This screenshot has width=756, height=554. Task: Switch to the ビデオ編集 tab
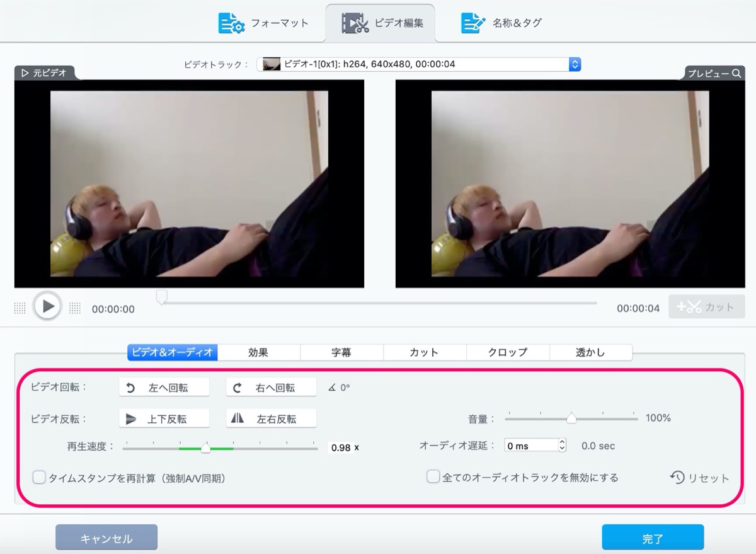pos(381,23)
